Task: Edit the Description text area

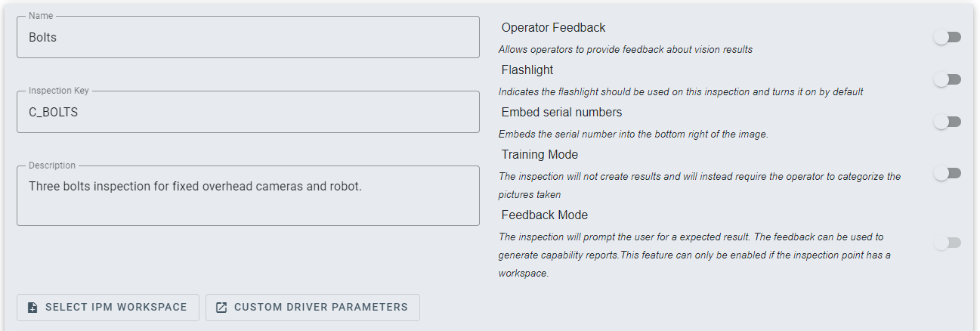Action: [x=248, y=195]
